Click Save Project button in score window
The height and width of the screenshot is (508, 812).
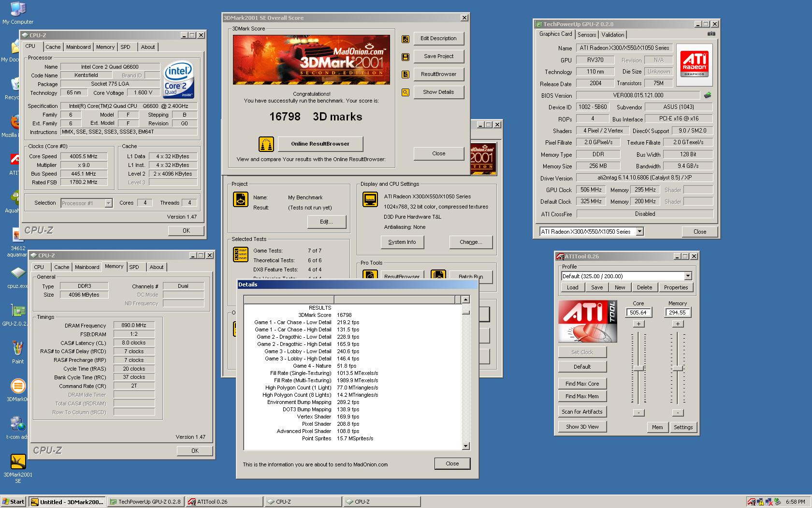[438, 56]
